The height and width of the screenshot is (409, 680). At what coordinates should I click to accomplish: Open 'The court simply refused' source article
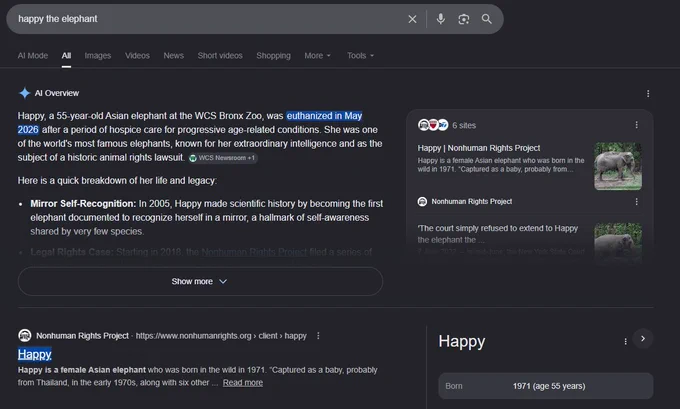[x=498, y=234]
